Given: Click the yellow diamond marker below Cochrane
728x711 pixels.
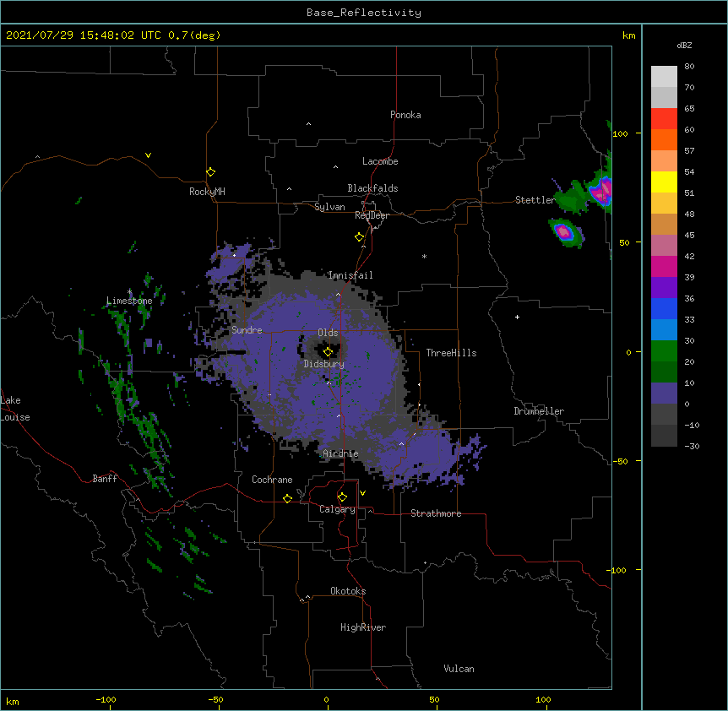Looking at the screenshot, I should pos(287,498).
